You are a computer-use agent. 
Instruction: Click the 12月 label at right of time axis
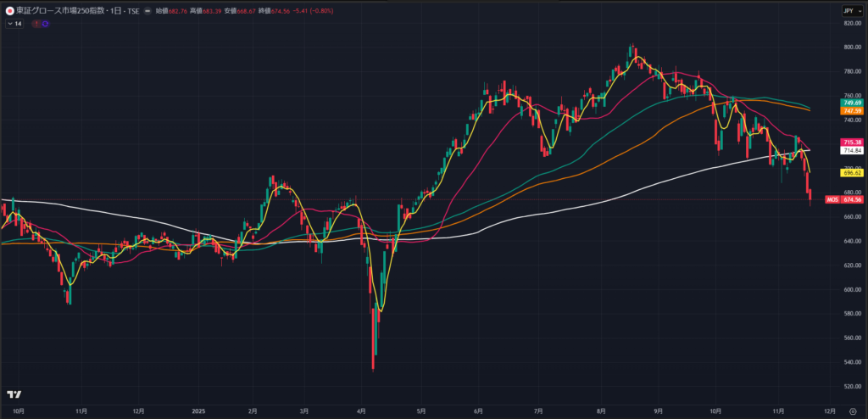(x=830, y=411)
